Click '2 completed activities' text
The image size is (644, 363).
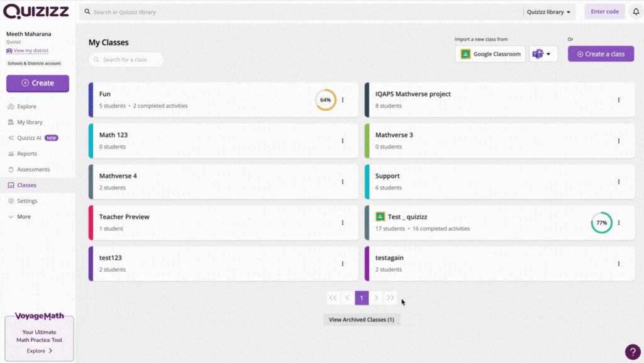160,106
